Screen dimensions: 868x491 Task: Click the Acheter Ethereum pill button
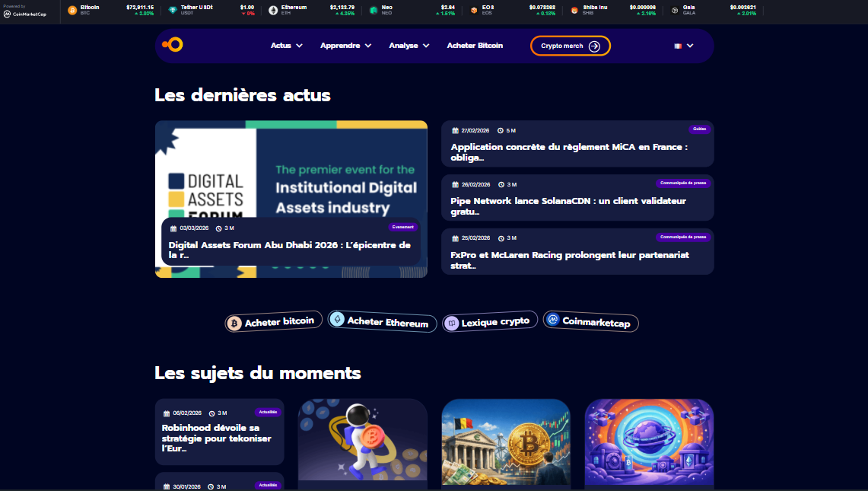coord(382,322)
